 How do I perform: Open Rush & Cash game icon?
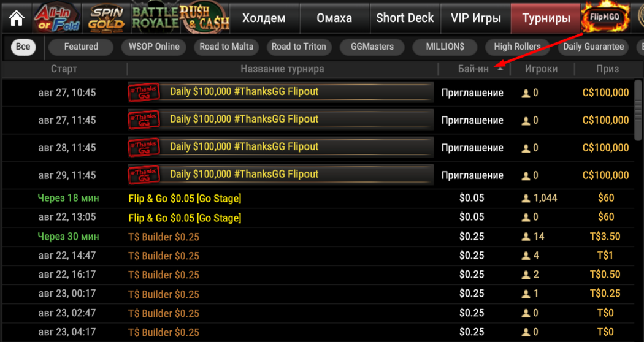(x=204, y=18)
